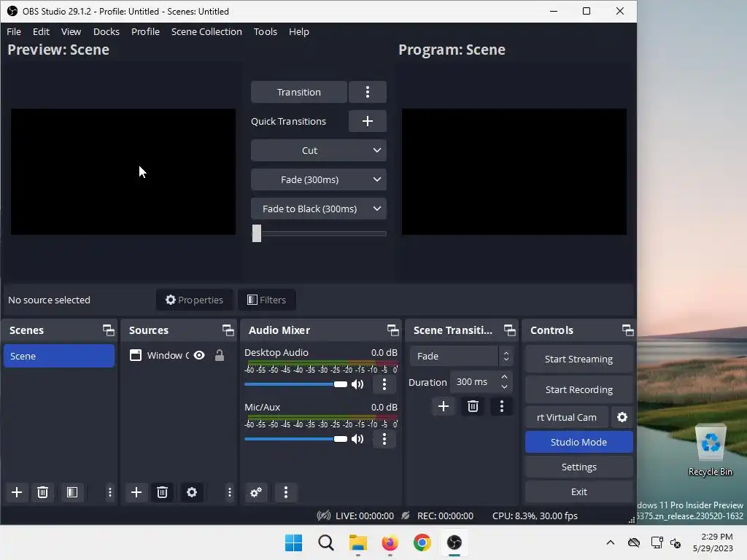Image resolution: width=747 pixels, height=560 pixels.
Task: Start the Virtual Camera
Action: [x=567, y=417]
